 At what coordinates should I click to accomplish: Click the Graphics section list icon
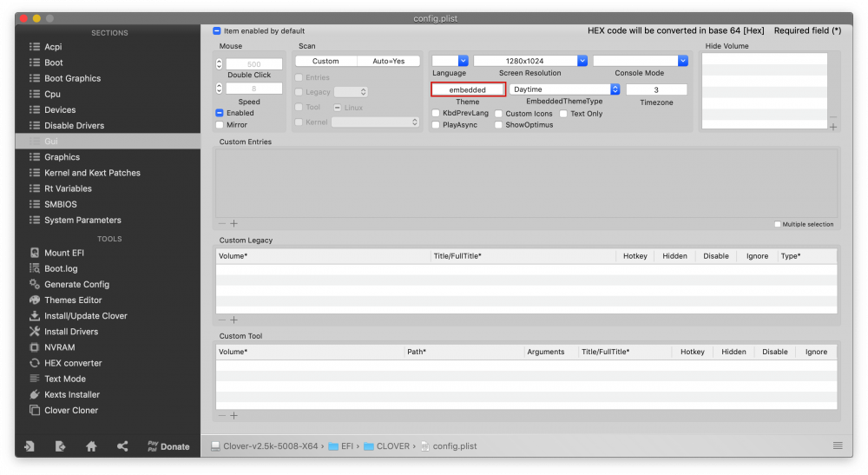tap(35, 157)
